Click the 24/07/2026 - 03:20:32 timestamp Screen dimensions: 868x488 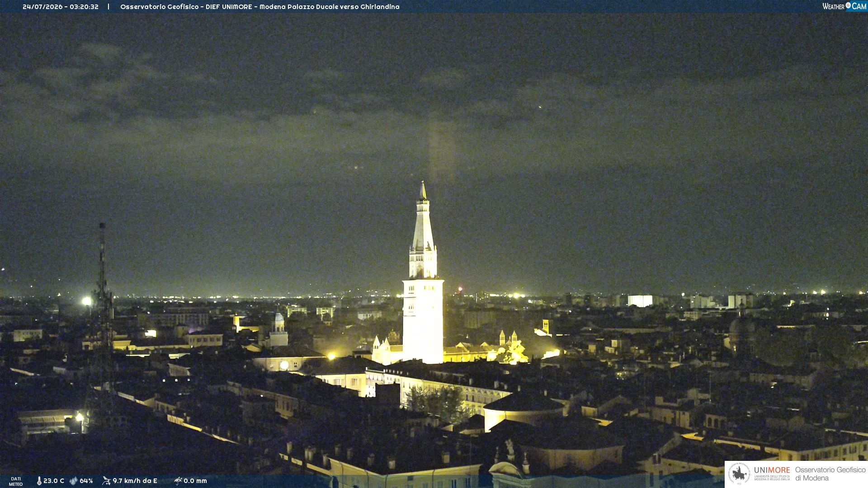tap(61, 7)
